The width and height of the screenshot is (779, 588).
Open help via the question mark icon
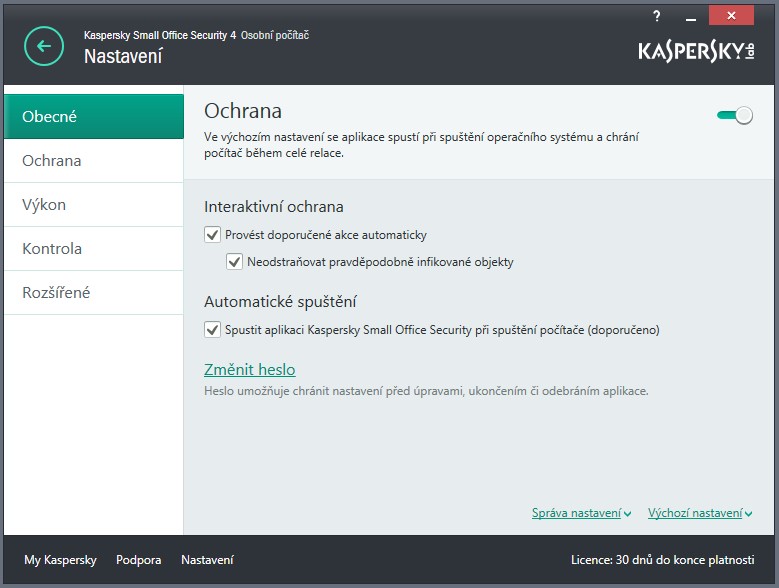coord(656,15)
